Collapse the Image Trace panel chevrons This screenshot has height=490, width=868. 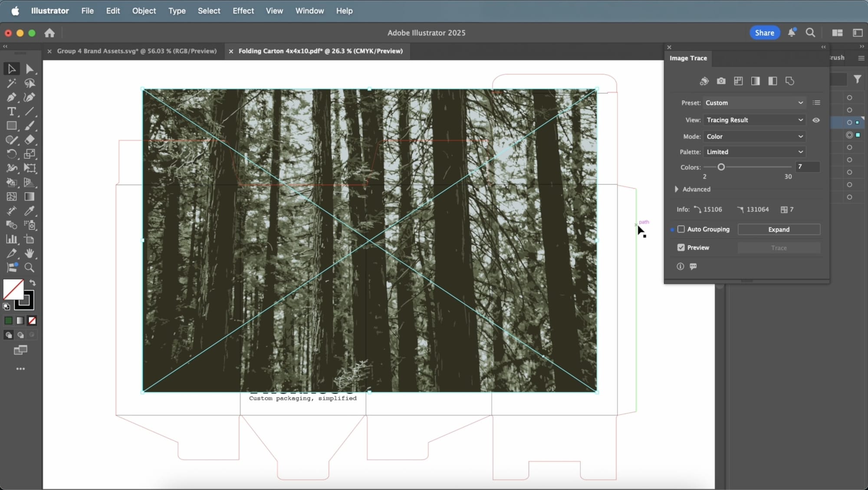coord(823,47)
